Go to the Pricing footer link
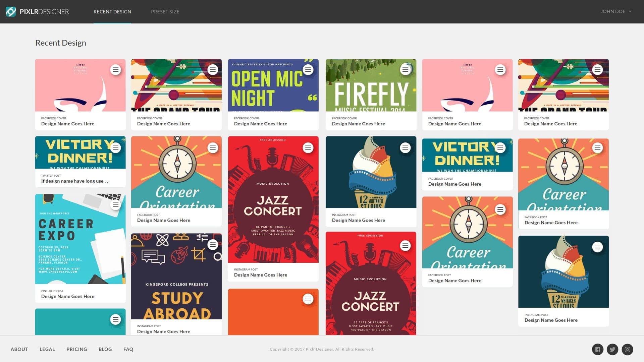 [x=76, y=349]
